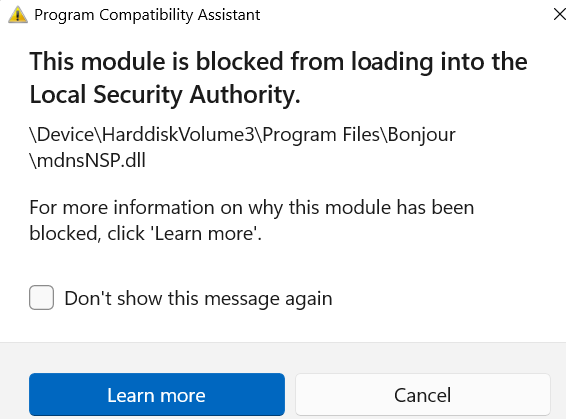Click the word "Authority." in the heading
566x419 pixels.
[x=245, y=95]
